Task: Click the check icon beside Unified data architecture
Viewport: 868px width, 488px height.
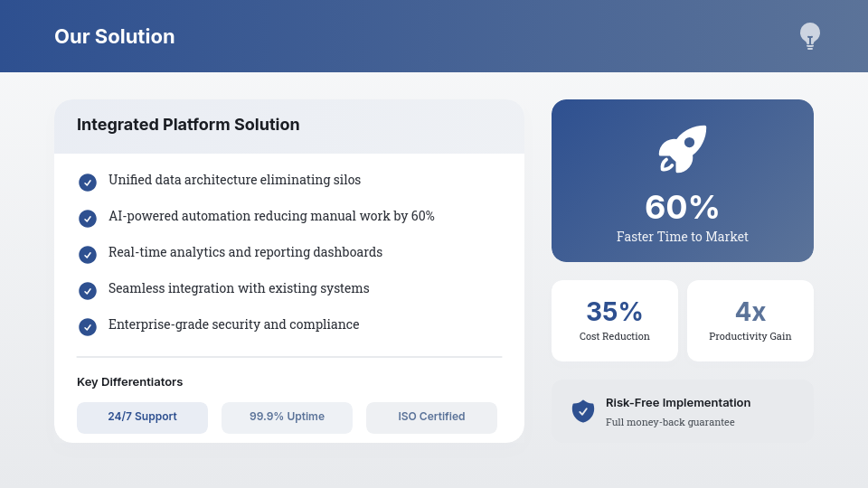Action: (x=88, y=183)
